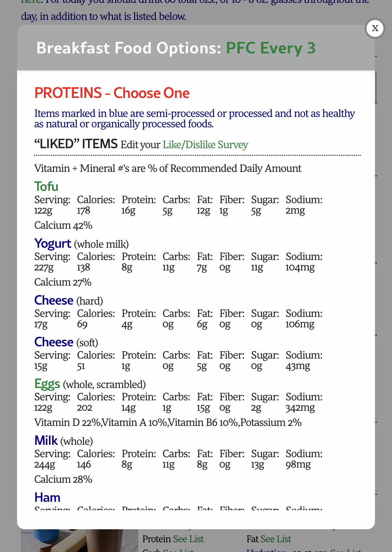Click the "LIKED" ITEMS heading text
The height and width of the screenshot is (552, 392).
coord(76,144)
